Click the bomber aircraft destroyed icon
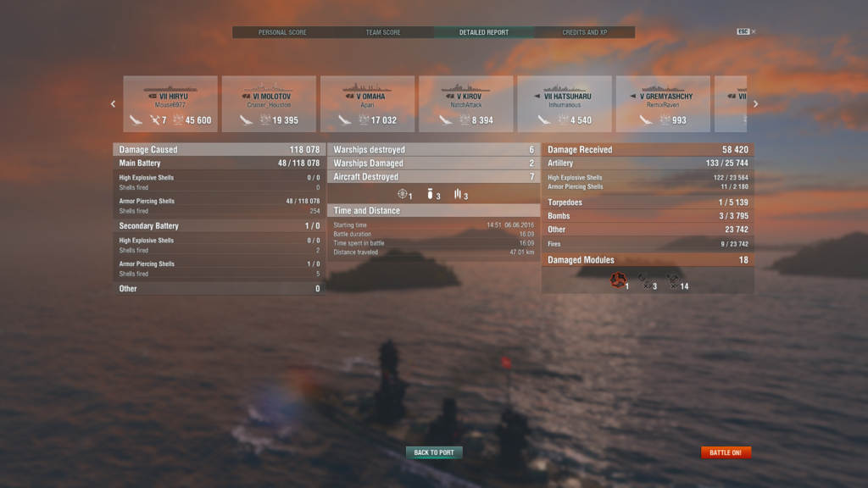The width and height of the screenshot is (868, 488). [x=430, y=194]
